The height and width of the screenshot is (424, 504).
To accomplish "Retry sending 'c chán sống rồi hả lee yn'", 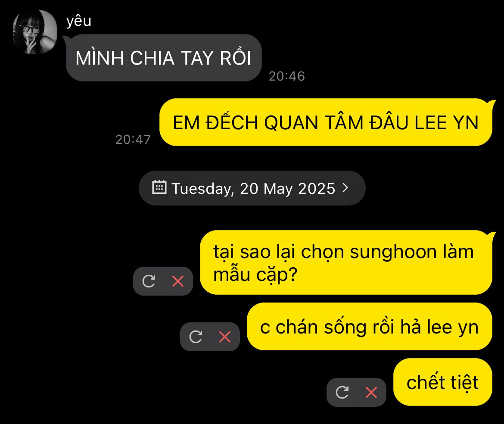I will coord(196,337).
